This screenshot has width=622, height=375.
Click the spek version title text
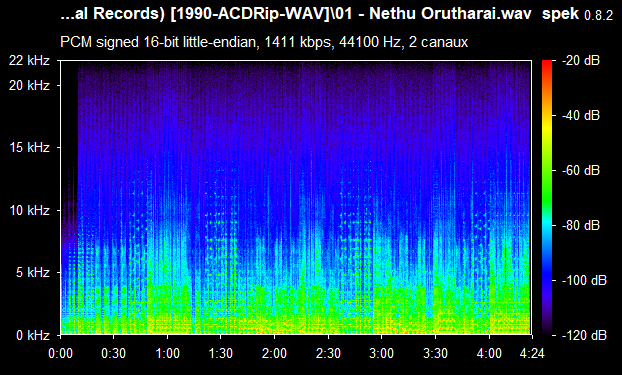[x=577, y=14]
